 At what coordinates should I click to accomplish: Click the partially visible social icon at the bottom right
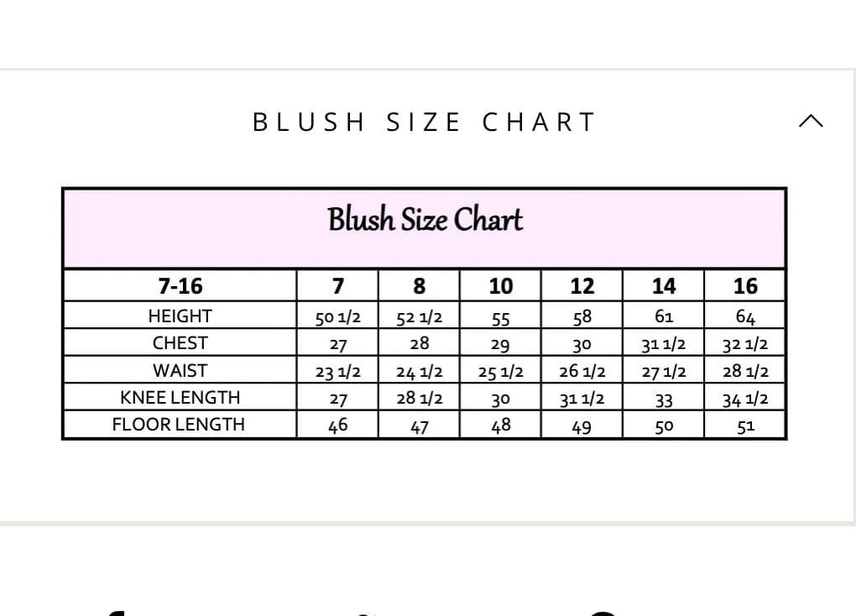[603, 613]
